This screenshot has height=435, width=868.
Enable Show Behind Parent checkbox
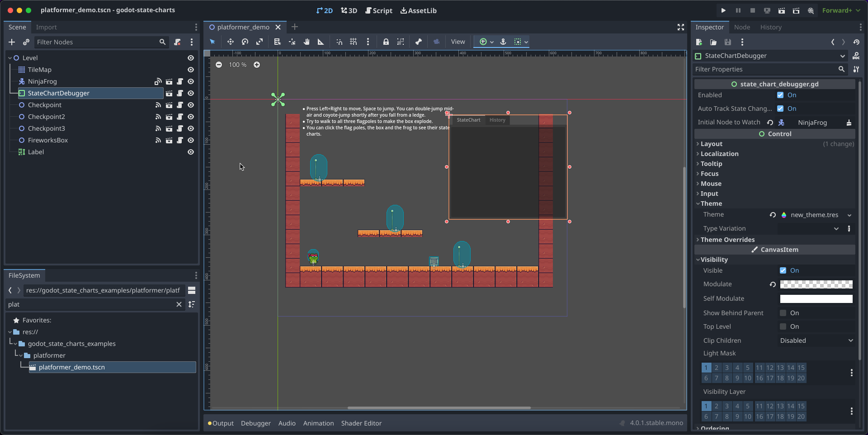pyautogui.click(x=783, y=313)
